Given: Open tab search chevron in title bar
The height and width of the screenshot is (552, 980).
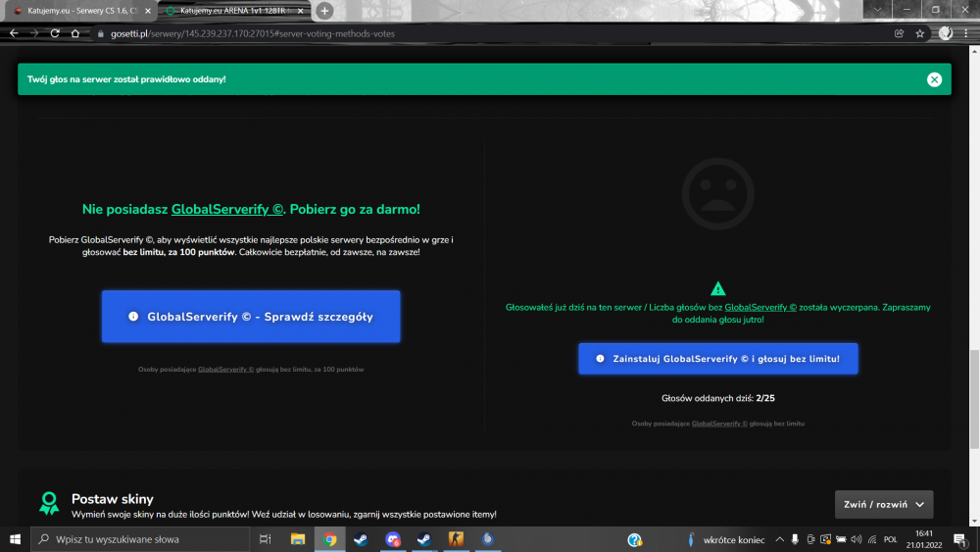Looking at the screenshot, I should click(x=877, y=10).
